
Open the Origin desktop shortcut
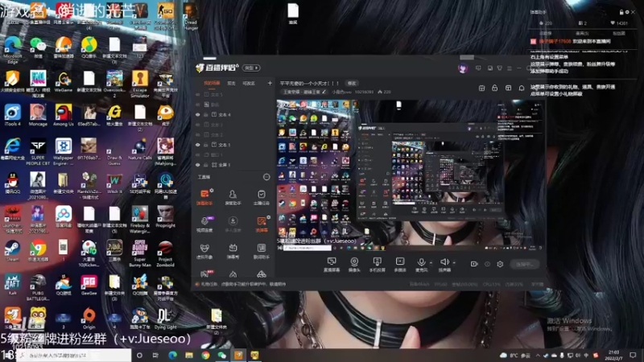(x=89, y=319)
